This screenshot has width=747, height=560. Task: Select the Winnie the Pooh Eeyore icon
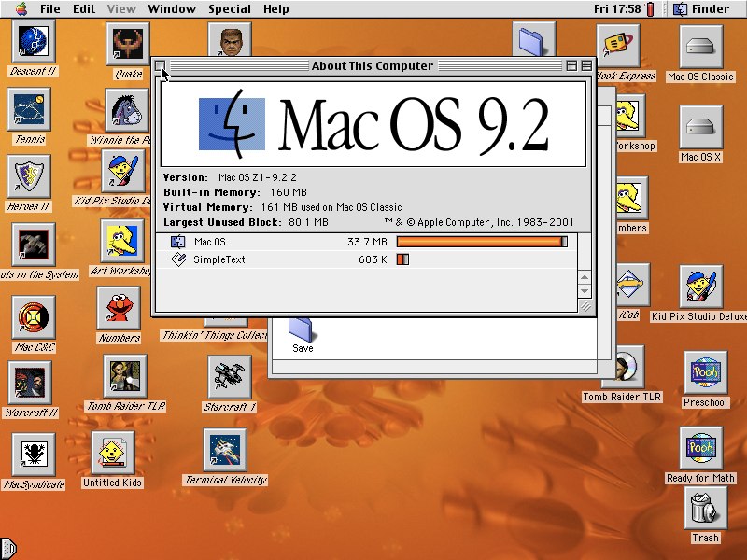tap(127, 110)
